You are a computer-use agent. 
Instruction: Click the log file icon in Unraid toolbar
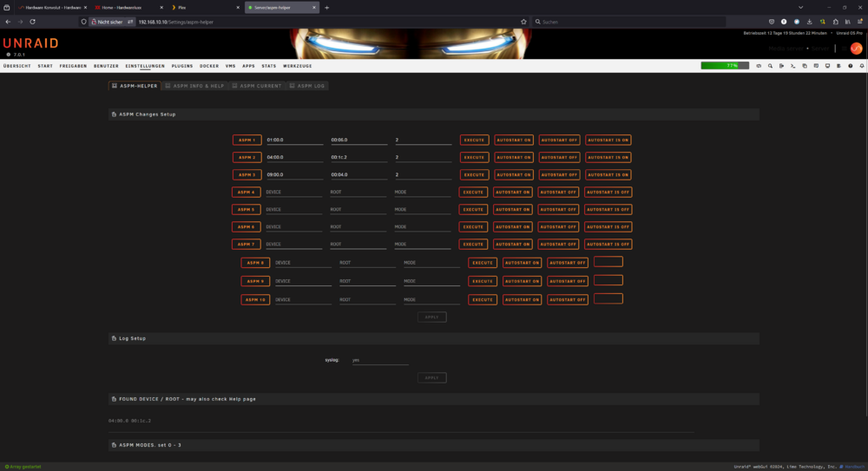[838, 66]
